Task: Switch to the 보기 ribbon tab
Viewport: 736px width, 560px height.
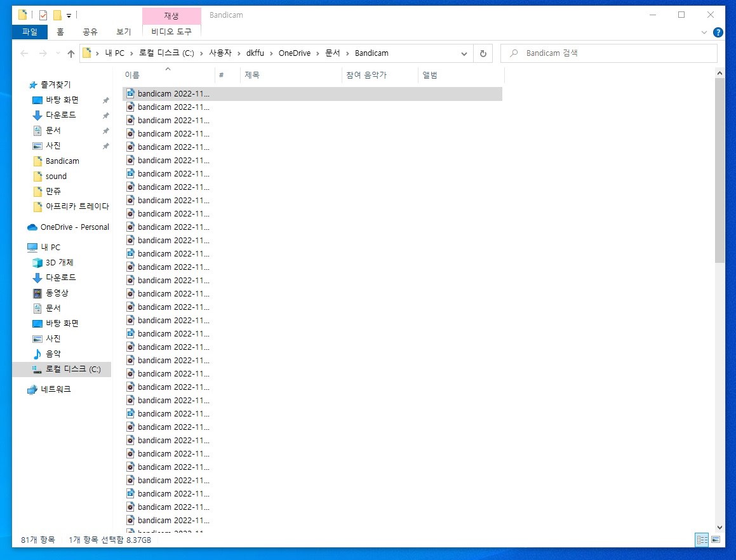Action: (x=123, y=32)
